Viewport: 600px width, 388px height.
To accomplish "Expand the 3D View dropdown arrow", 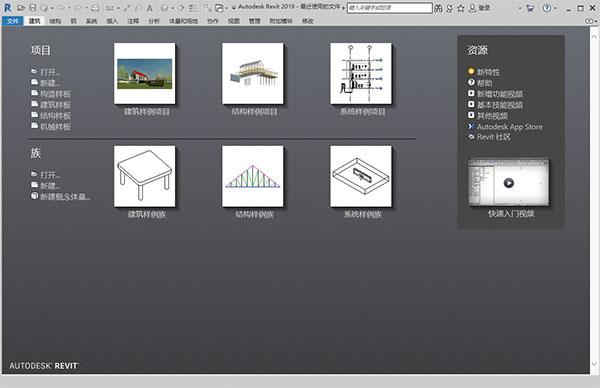I will point(173,8).
